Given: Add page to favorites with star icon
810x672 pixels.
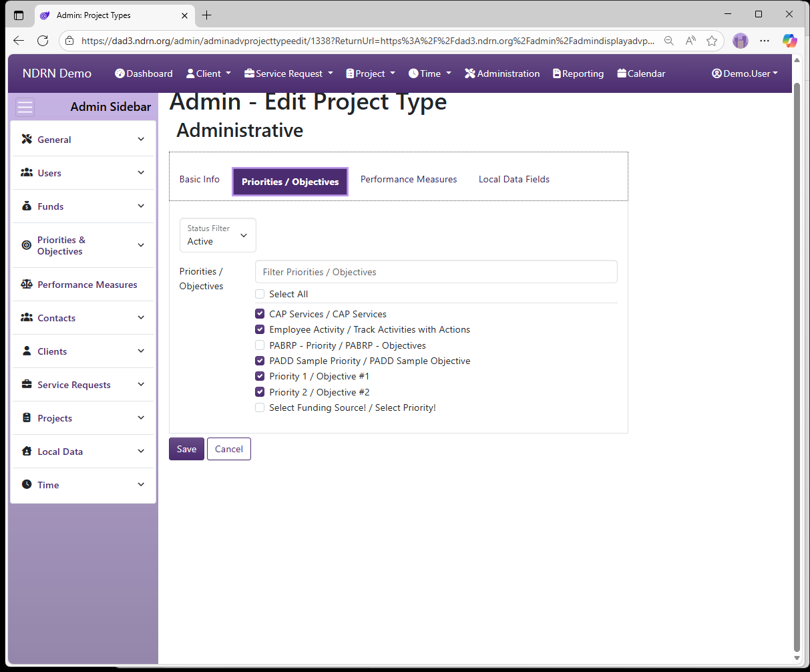Looking at the screenshot, I should tap(712, 41).
